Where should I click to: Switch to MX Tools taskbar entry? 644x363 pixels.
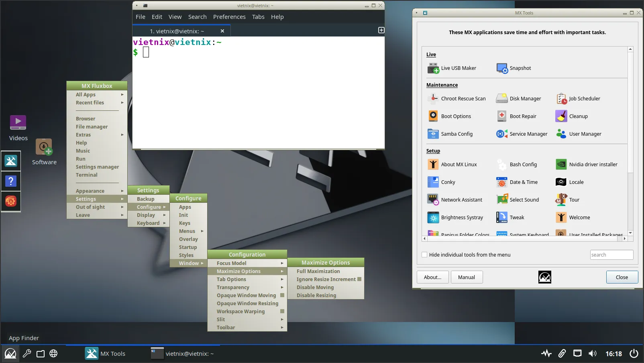[106, 354]
